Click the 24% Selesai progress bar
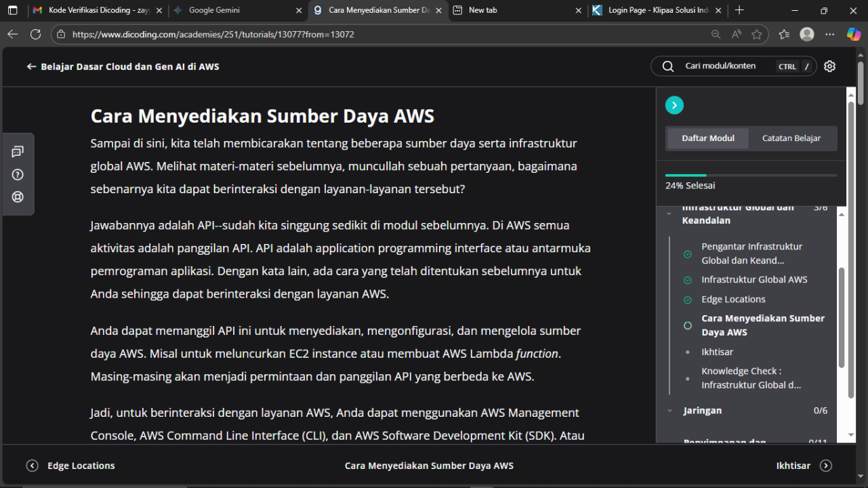Image resolution: width=868 pixels, height=488 pixels. [x=751, y=176]
